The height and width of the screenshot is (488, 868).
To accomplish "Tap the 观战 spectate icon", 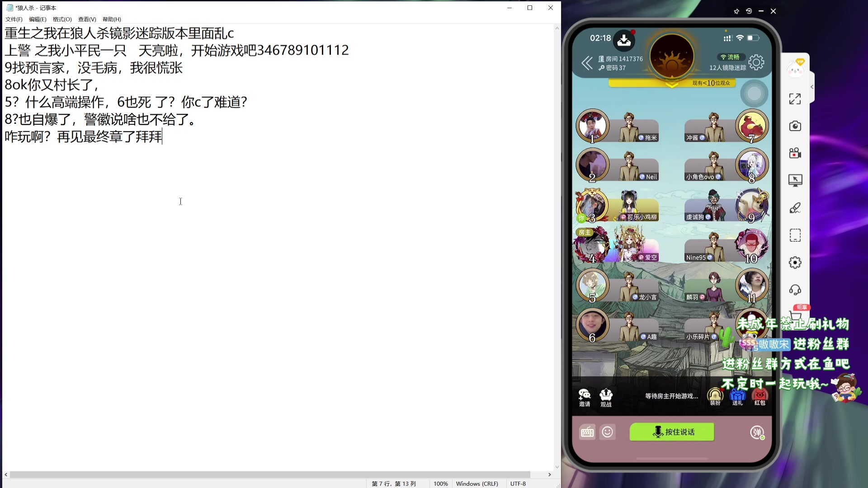I will 606,397.
